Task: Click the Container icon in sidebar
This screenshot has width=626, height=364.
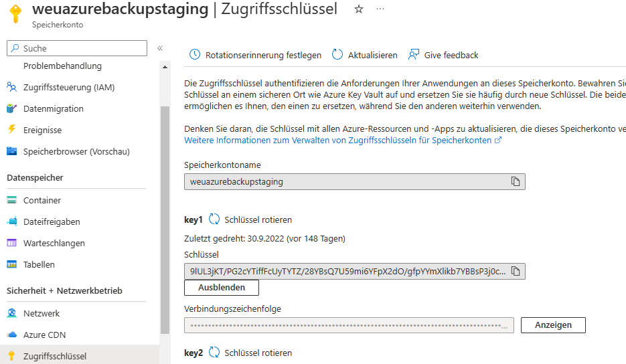Action: click(x=12, y=200)
